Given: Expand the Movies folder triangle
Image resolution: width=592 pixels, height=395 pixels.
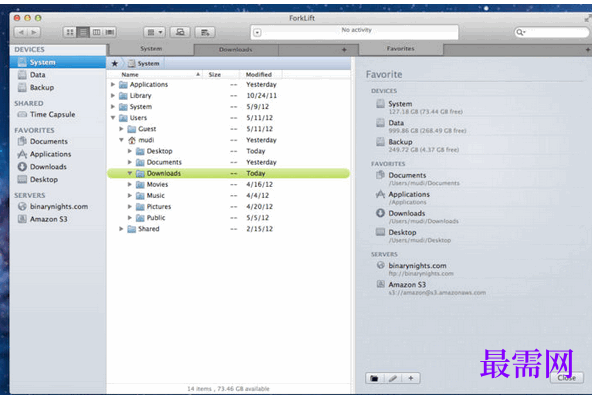Looking at the screenshot, I should 130,185.
